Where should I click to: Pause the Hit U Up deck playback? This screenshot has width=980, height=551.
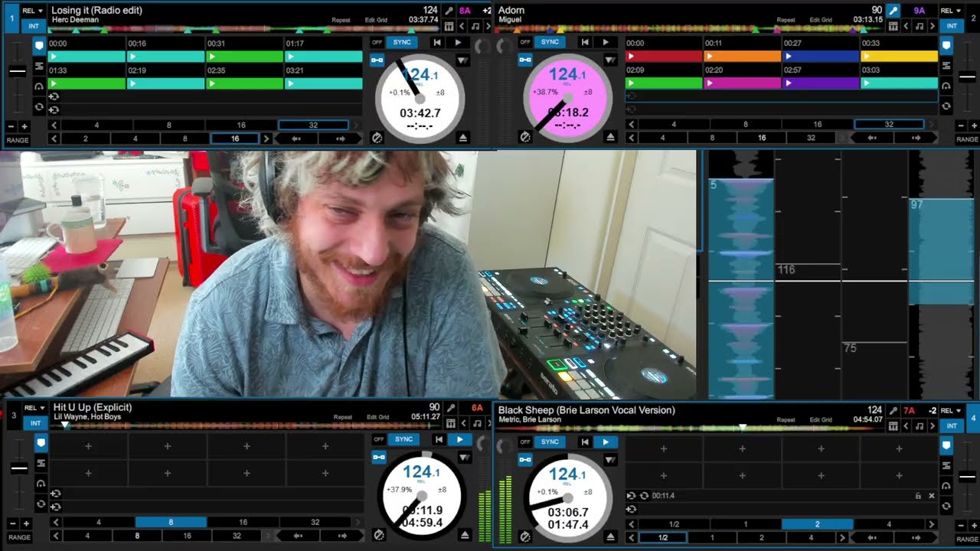coord(460,439)
